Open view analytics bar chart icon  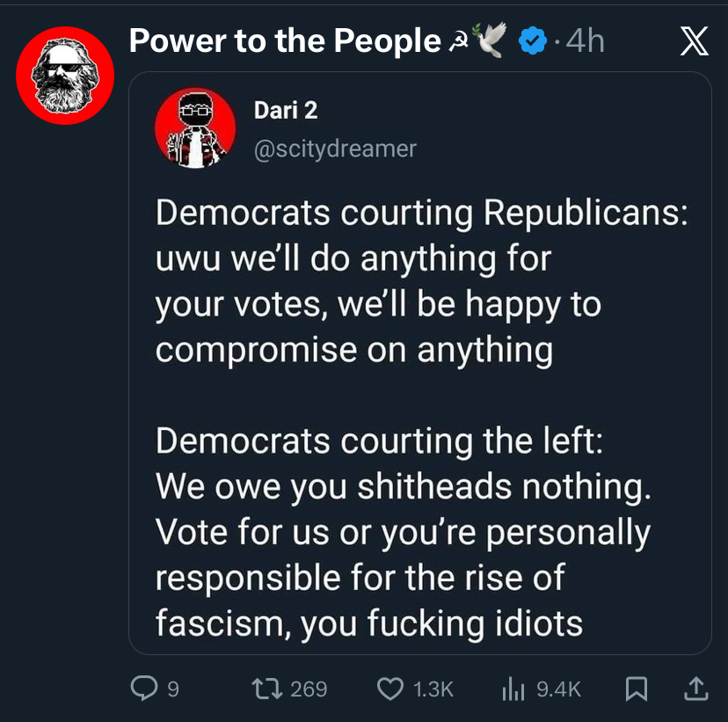point(513,689)
